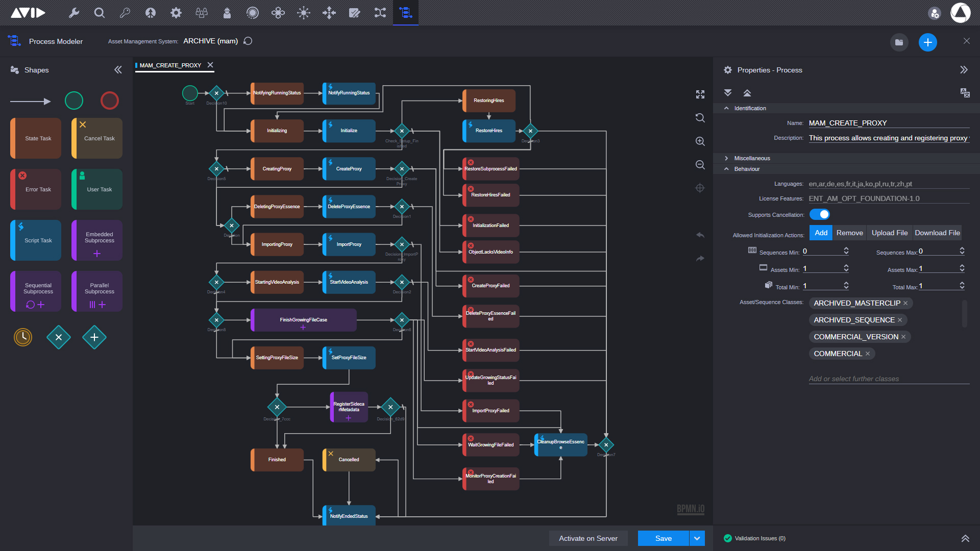Zoom out of the diagram canvas
This screenshot has width=980, height=551.
[700, 165]
